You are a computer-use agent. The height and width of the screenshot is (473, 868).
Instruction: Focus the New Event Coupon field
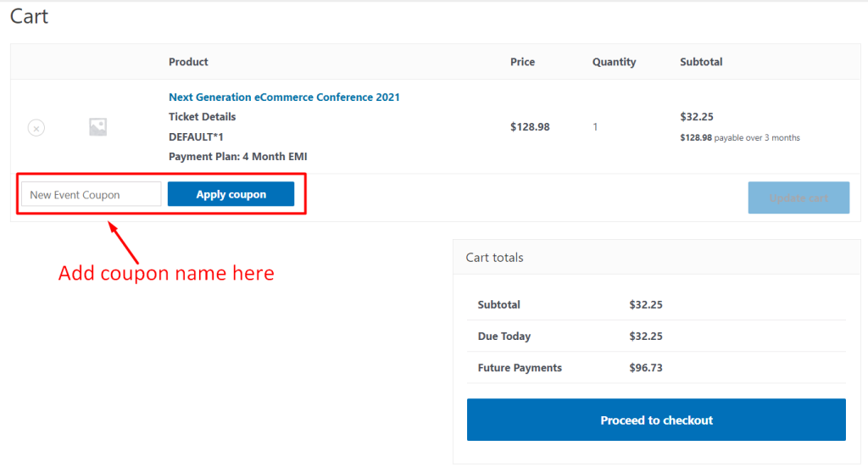[x=92, y=194]
